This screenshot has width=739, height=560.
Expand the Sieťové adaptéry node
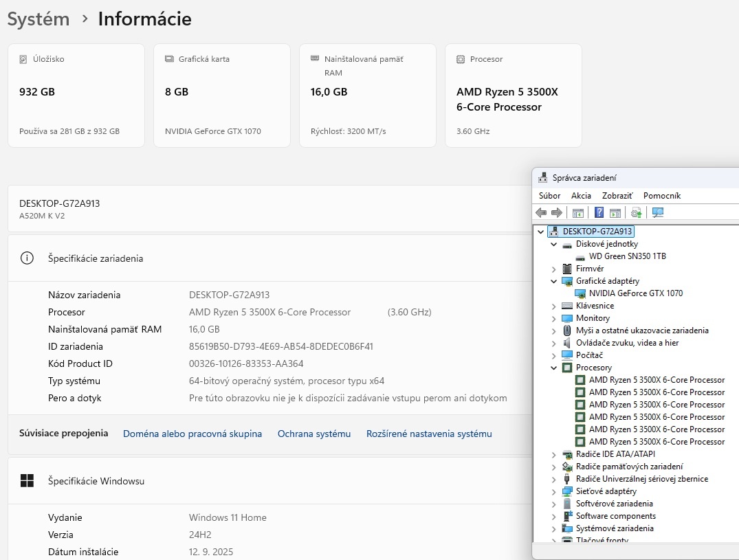click(x=554, y=491)
